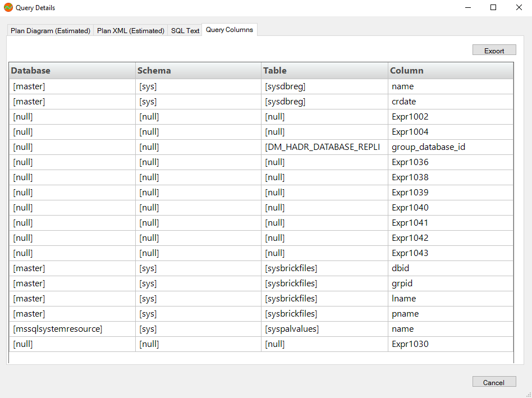
Task: Select [master] in the crdate row
Action: point(72,102)
